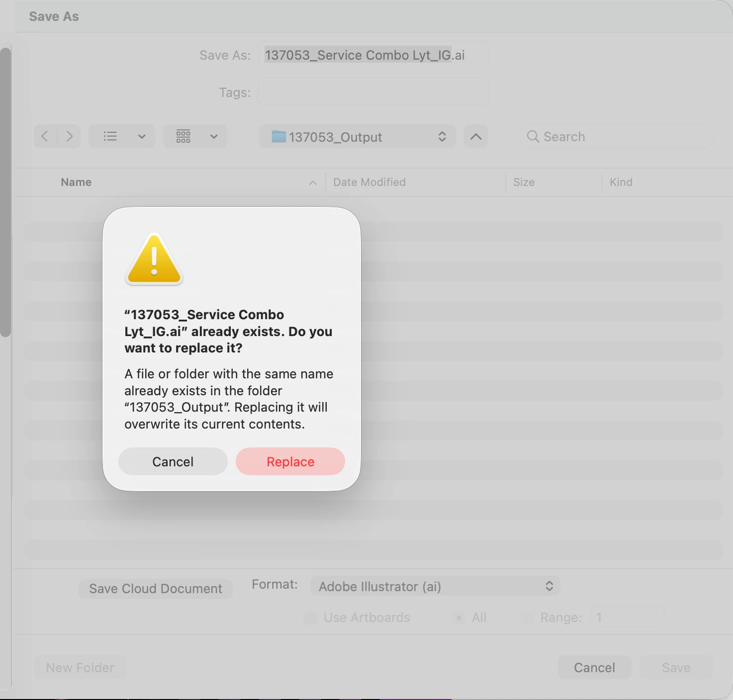Collapse the dialog with the up chevron button
The height and width of the screenshot is (700, 733).
[476, 136]
